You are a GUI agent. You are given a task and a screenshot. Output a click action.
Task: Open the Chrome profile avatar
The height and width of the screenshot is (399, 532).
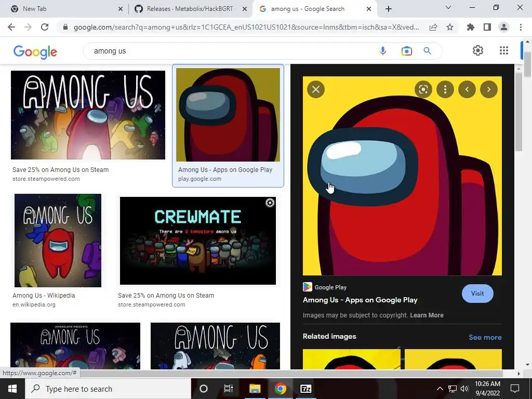504,27
